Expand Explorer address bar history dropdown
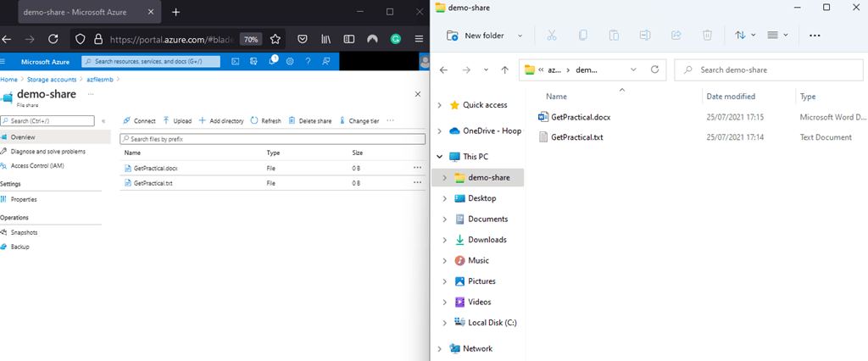This screenshot has width=868, height=361. (634, 70)
